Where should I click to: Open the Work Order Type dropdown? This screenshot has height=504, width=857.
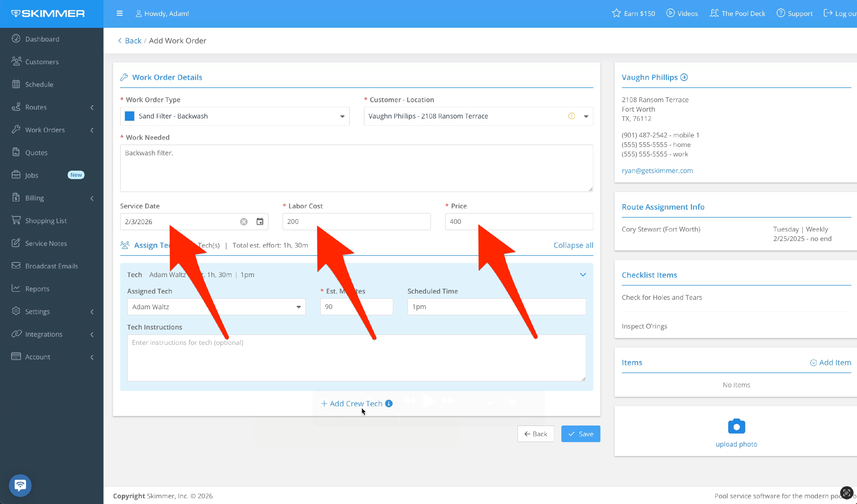[342, 116]
